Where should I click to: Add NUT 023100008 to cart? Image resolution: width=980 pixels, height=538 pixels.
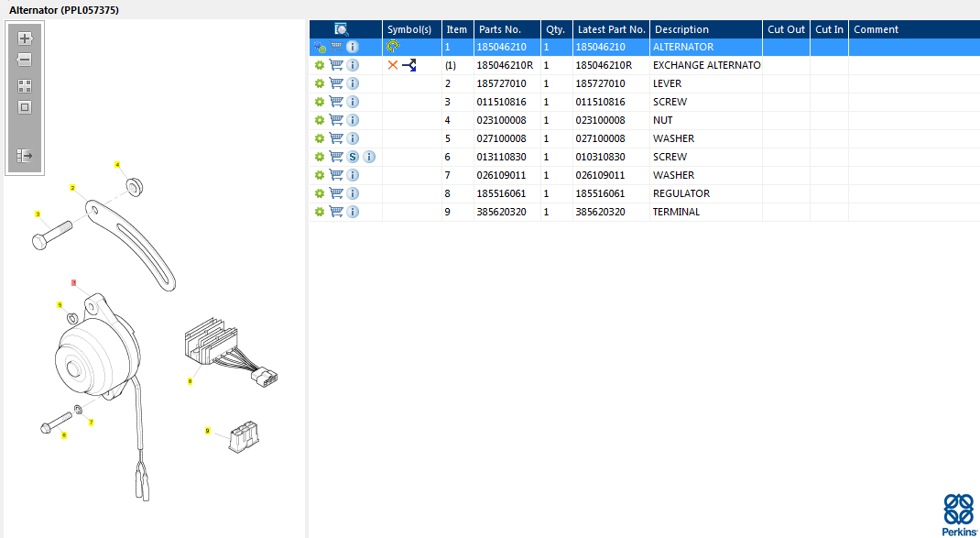(x=336, y=120)
